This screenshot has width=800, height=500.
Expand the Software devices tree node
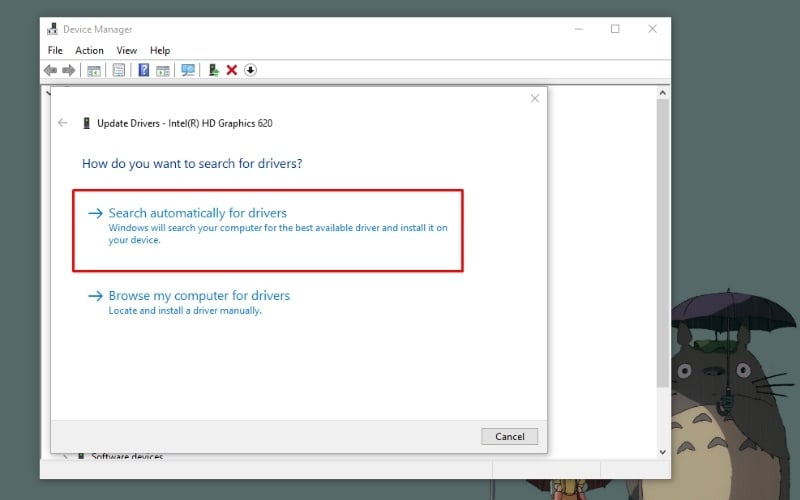(66, 457)
